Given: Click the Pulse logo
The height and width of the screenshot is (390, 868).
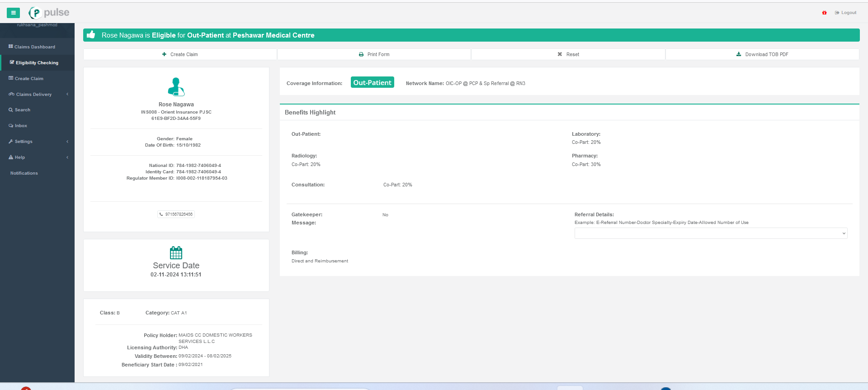Looking at the screenshot, I should (x=49, y=13).
